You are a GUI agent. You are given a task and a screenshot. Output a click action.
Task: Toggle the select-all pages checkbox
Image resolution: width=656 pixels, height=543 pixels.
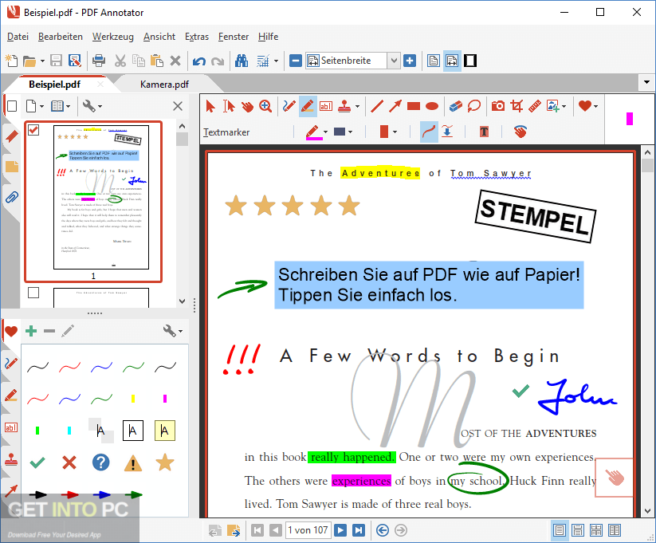(12, 106)
